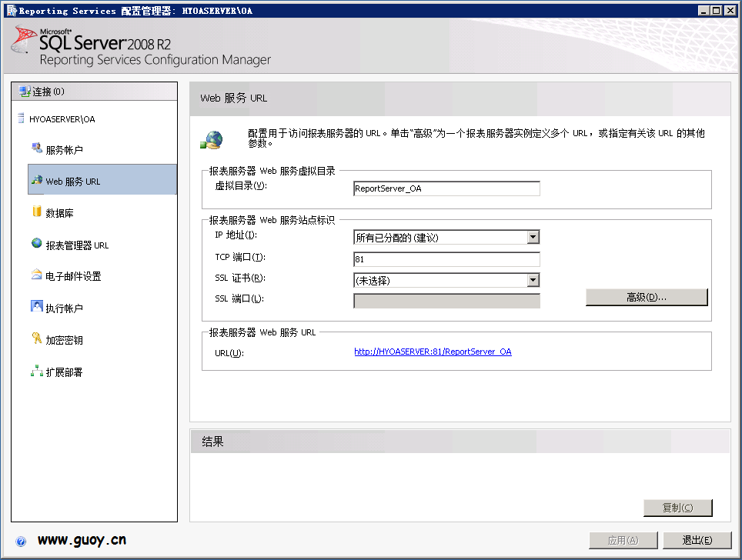Click the TCP 端口 field containing 81
Screen dimensions: 742x560
click(x=446, y=258)
